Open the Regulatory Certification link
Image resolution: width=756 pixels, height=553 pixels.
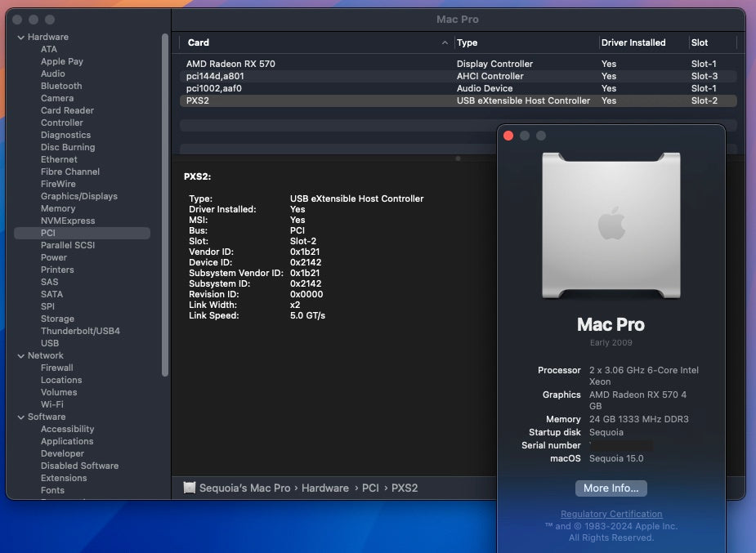coord(611,514)
